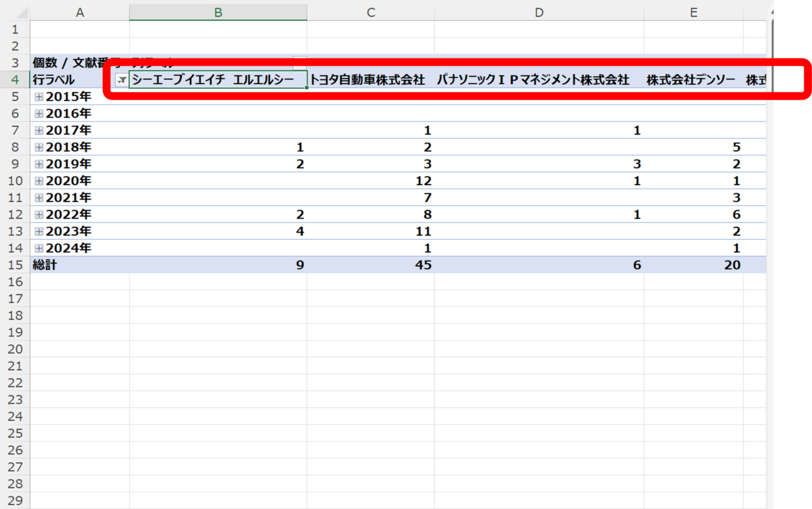
Task: Select row 1 header
Action: click(x=15, y=29)
